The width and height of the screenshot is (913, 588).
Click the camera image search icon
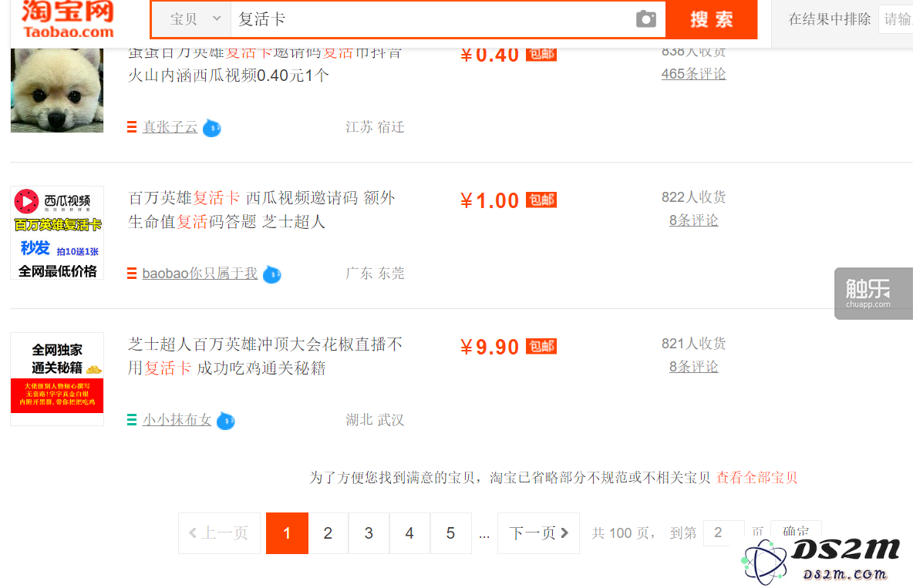tap(645, 19)
